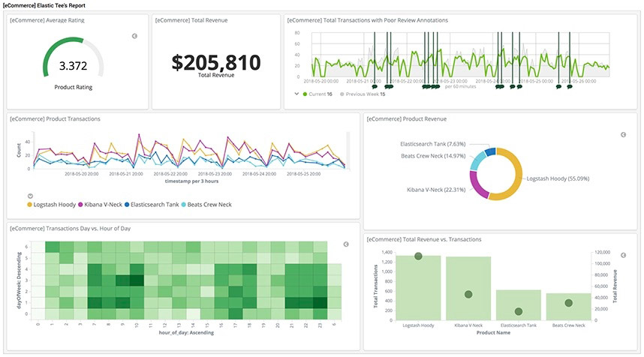Toggle legend in Total Revenue vs. Transactions panel
The image size is (644, 357).
[x=623, y=255]
